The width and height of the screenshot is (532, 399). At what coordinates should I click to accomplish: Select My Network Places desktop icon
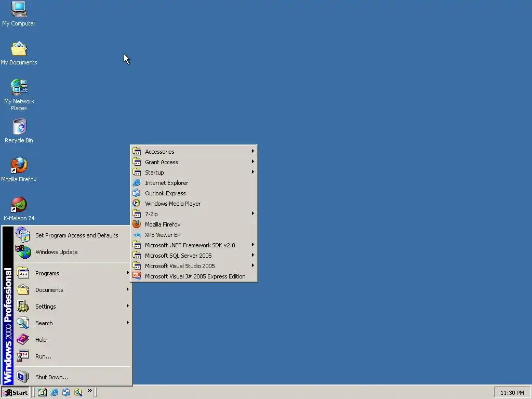point(19,96)
